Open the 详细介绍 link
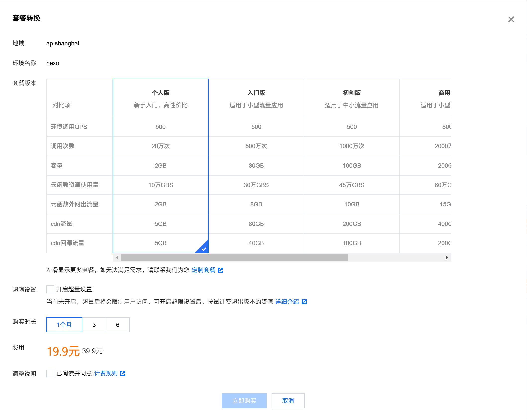Screen dimensions: 527x420 point(287,302)
